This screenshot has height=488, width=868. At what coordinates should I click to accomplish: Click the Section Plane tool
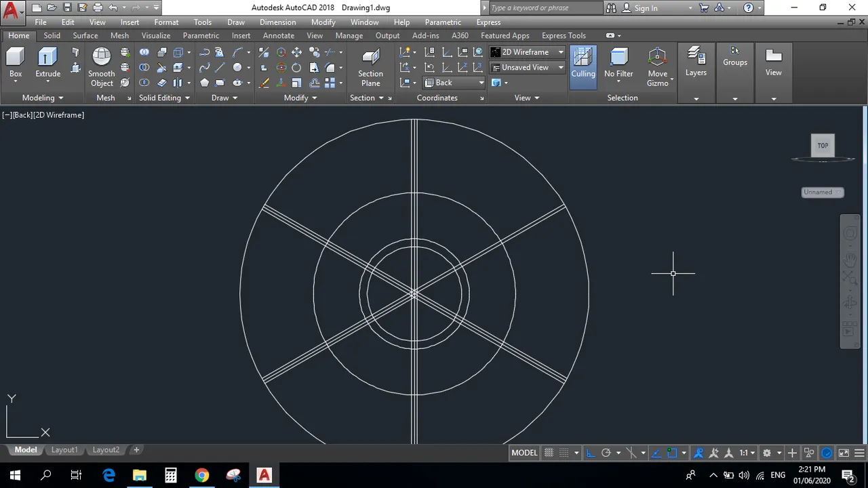pyautogui.click(x=370, y=67)
